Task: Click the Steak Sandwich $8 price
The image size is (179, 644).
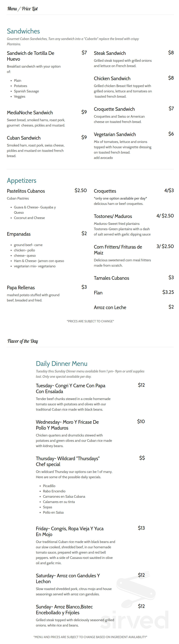Action: click(x=171, y=53)
